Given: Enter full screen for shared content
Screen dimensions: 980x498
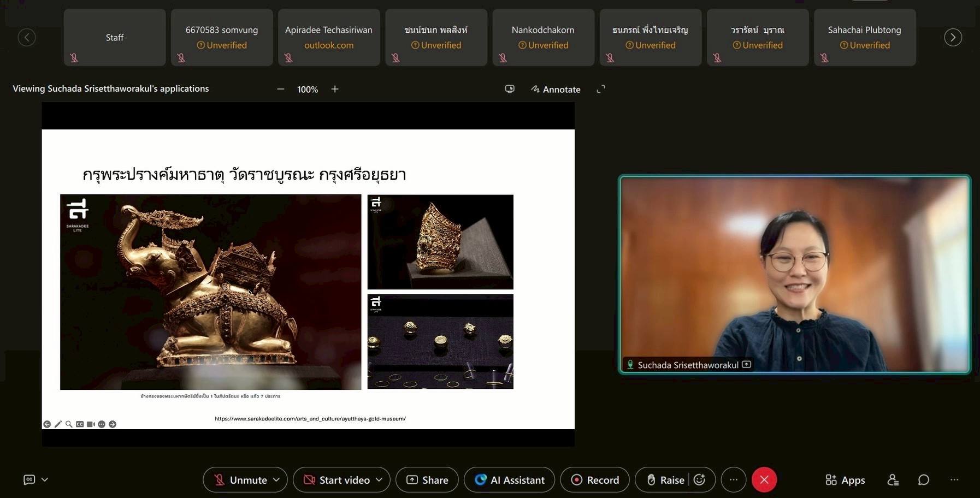Looking at the screenshot, I should pos(601,89).
